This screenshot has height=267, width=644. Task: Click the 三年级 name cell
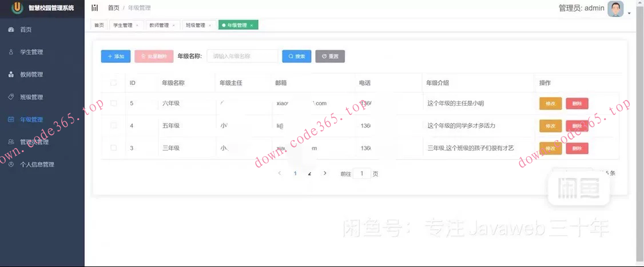coord(171,148)
